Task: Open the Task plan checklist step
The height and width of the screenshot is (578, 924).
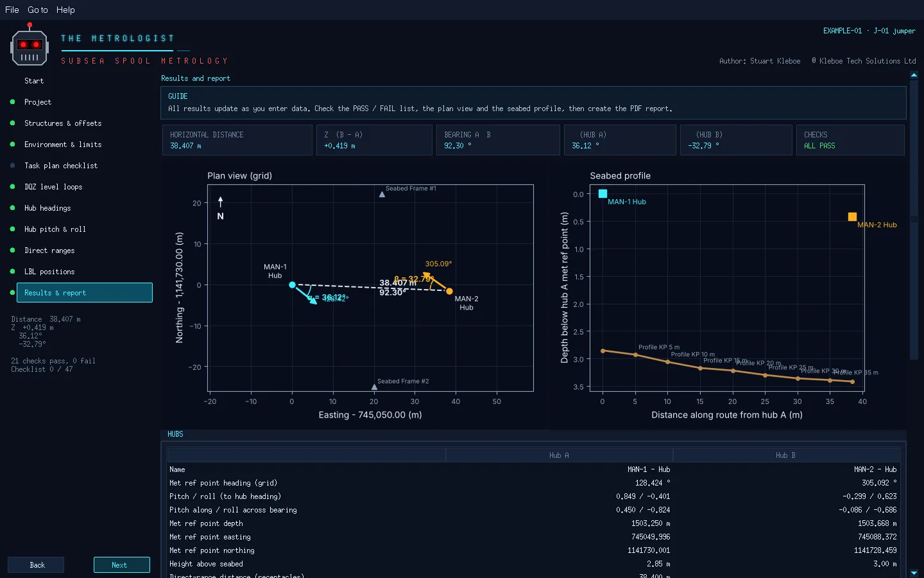Action: click(x=61, y=166)
